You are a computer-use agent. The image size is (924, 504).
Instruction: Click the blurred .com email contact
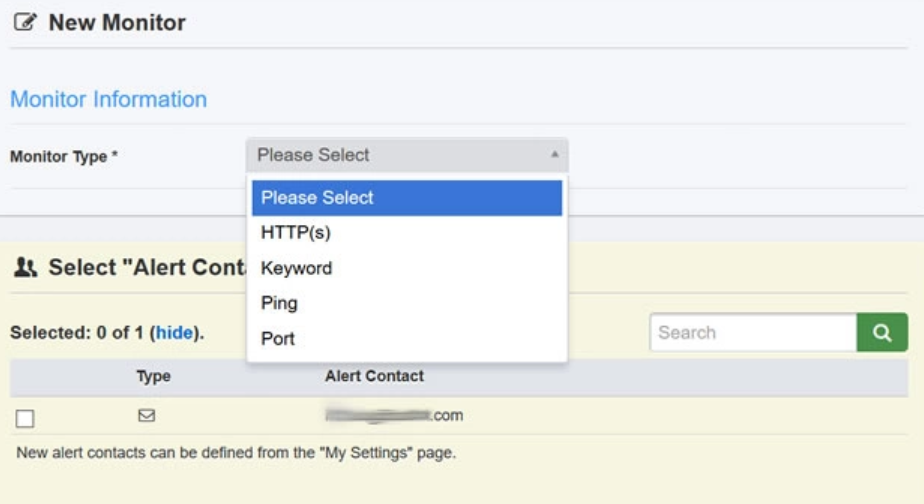pyautogui.click(x=394, y=415)
